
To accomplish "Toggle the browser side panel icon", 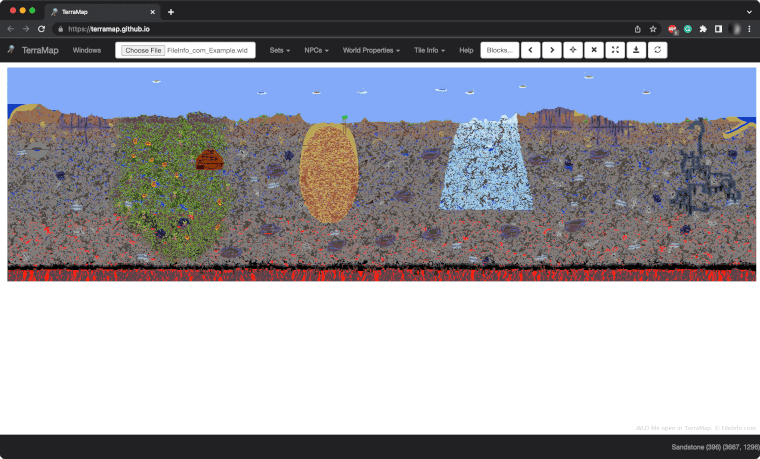I will coord(718,29).
